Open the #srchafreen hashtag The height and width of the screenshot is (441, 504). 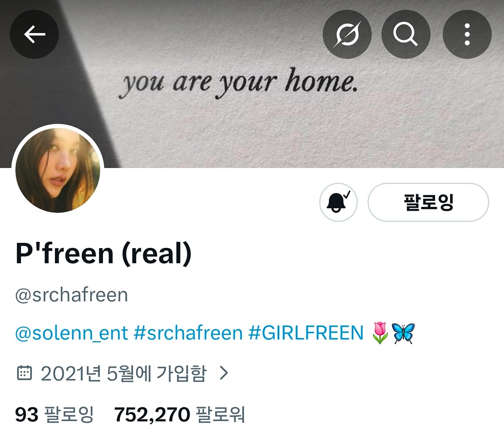[188, 333]
